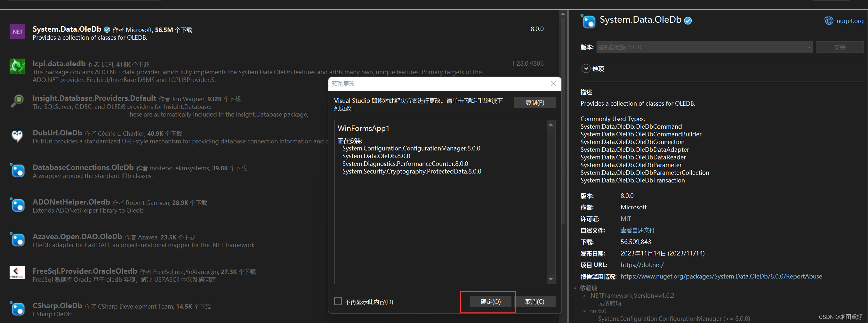Select the lcpi.data.oledb package title
The height and width of the screenshot is (323, 868).
pyautogui.click(x=59, y=63)
